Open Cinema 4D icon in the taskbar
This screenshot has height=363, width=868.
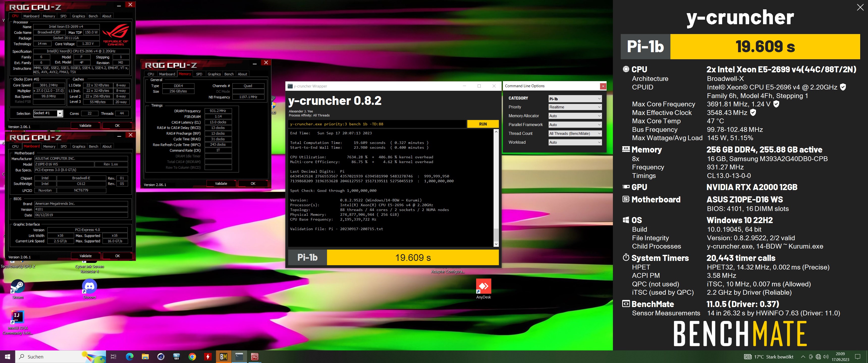click(161, 357)
